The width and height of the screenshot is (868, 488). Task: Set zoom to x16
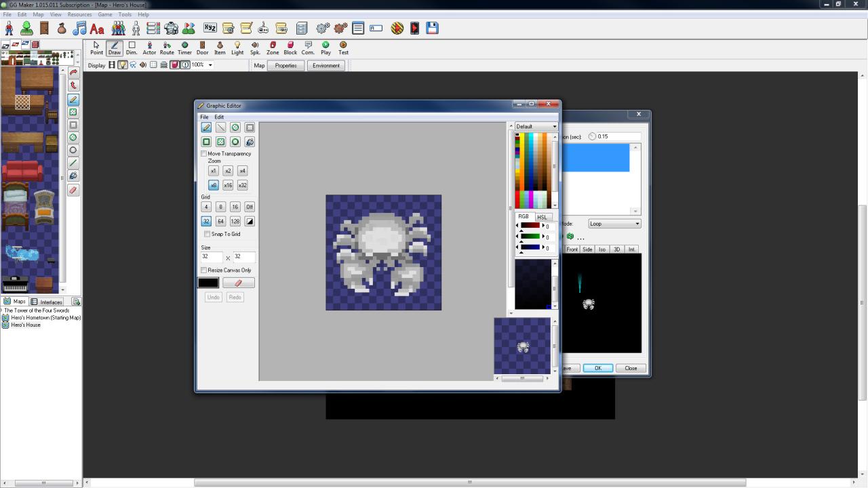click(x=228, y=186)
